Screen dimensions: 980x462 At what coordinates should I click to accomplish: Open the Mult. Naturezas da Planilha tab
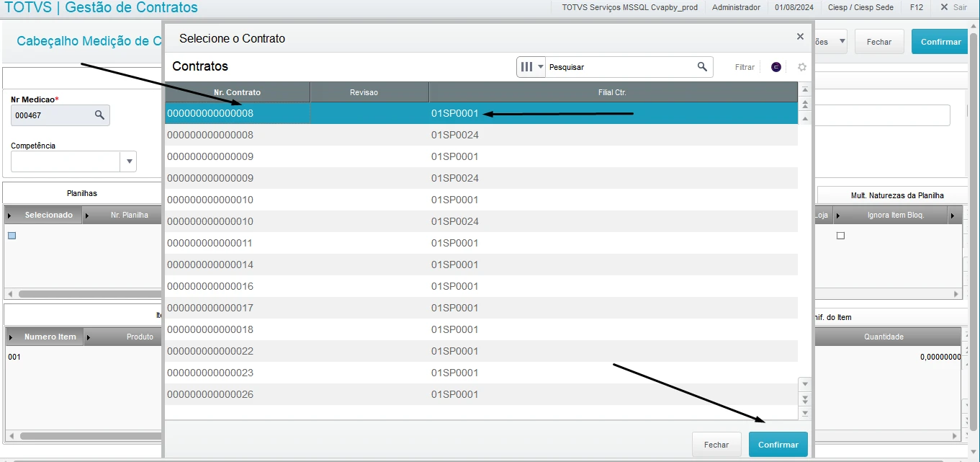point(896,195)
